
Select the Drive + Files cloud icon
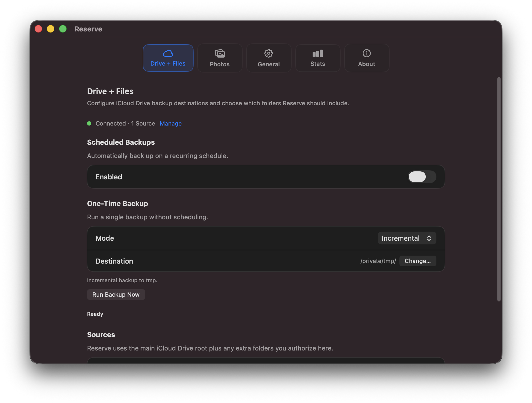[168, 53]
